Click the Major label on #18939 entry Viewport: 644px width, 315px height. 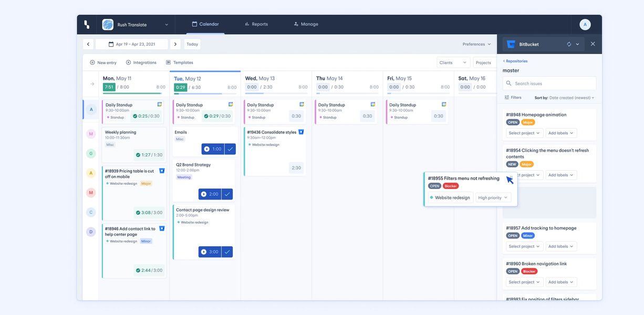pyautogui.click(x=146, y=184)
